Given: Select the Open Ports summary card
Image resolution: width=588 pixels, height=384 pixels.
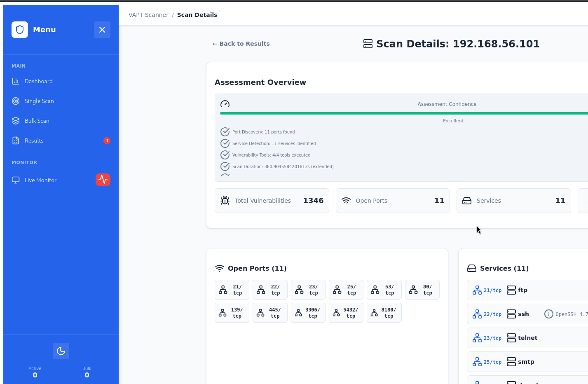Looking at the screenshot, I should 392,201.
